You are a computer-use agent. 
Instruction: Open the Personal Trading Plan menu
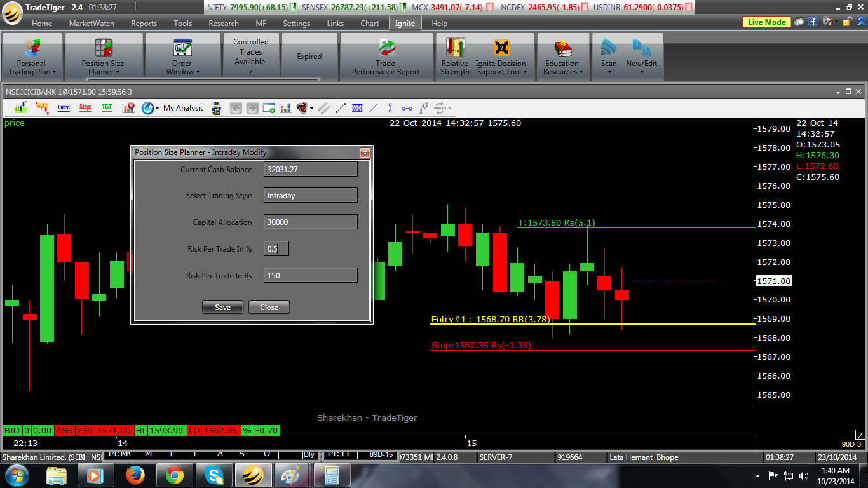32,57
